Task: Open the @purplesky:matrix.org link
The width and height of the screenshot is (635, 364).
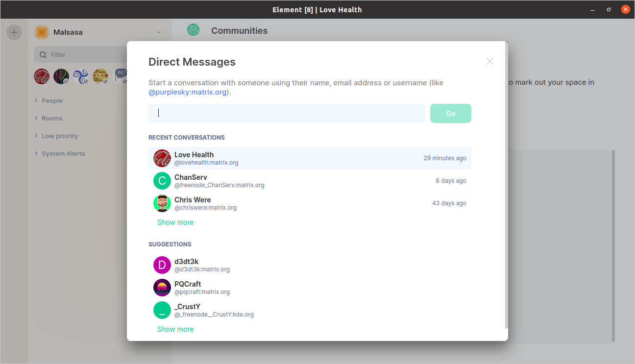Action: (187, 92)
